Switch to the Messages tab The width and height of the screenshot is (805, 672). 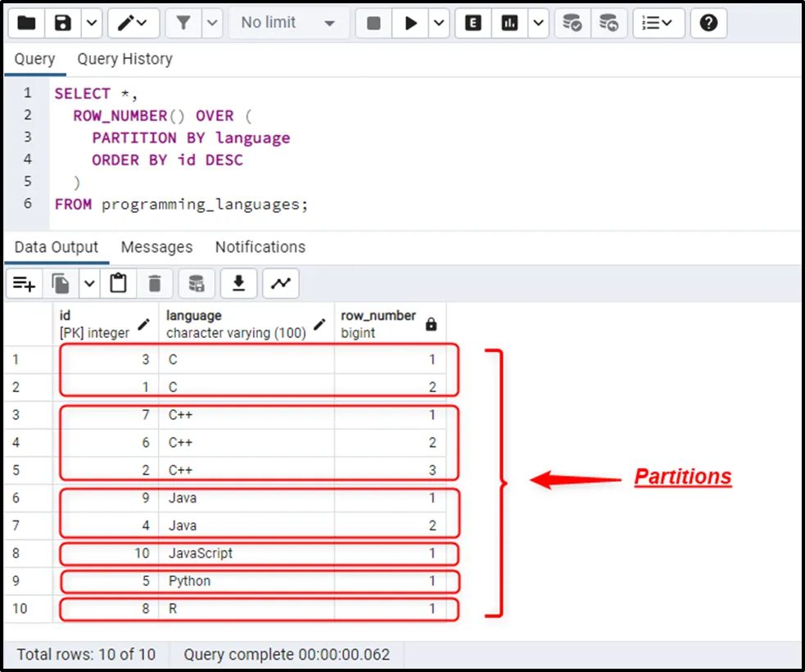point(156,247)
